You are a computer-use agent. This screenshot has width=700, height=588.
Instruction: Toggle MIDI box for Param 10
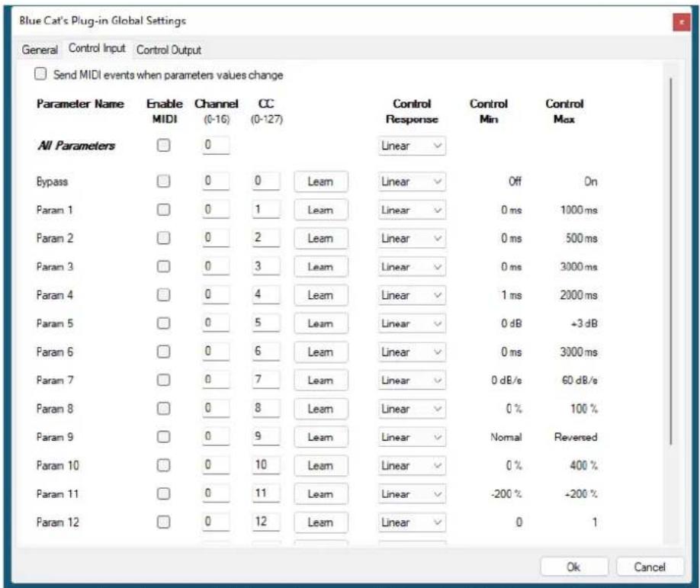pos(163,465)
